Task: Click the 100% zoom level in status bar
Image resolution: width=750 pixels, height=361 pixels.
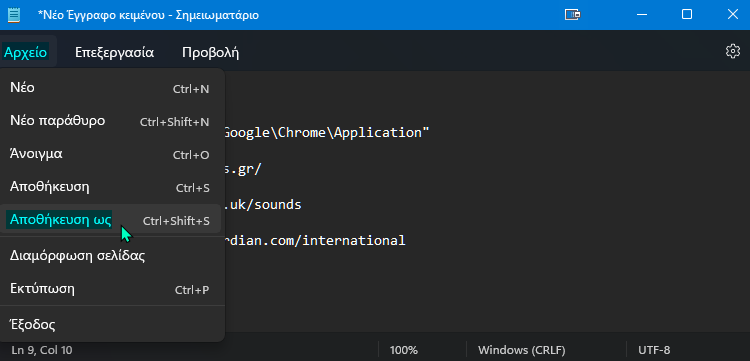Action: 404,350
